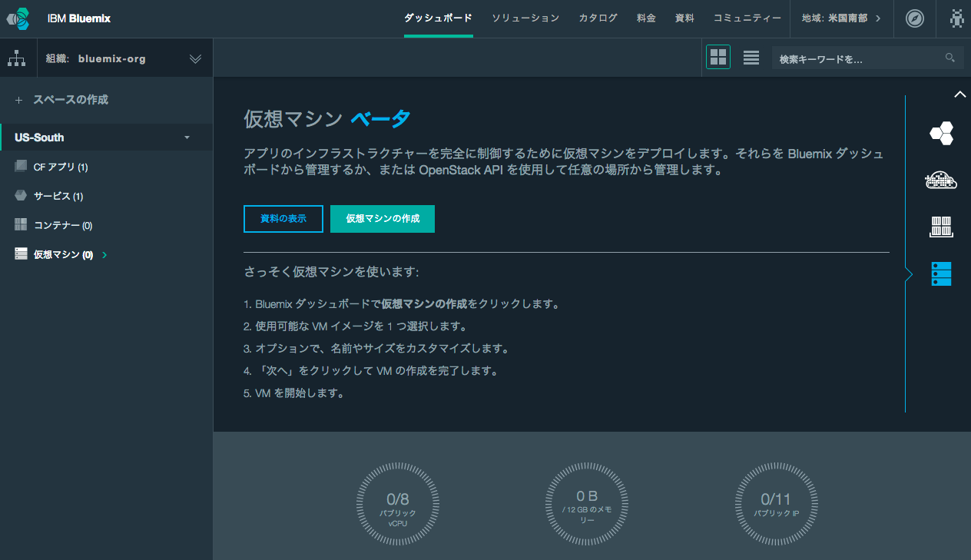Viewport: 971px width, 560px height.
Task: Select the virtual server icon in right rail
Action: coord(941,273)
